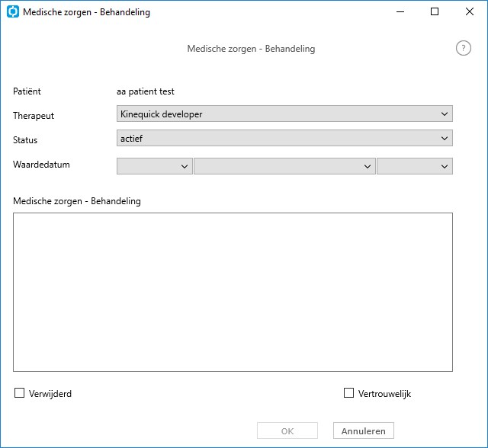Click the chevron arrow of Therapeut combo box

pos(445,114)
